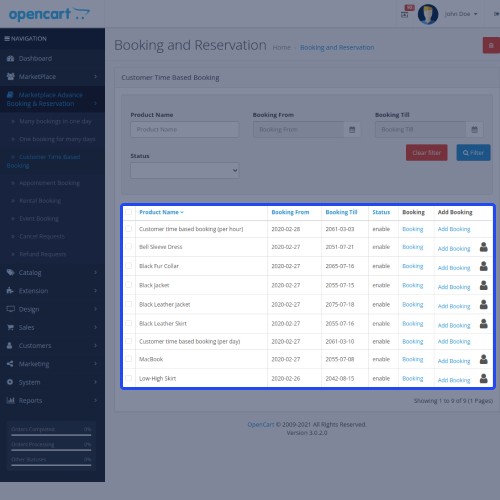Click John Doe profile avatar

(428, 14)
